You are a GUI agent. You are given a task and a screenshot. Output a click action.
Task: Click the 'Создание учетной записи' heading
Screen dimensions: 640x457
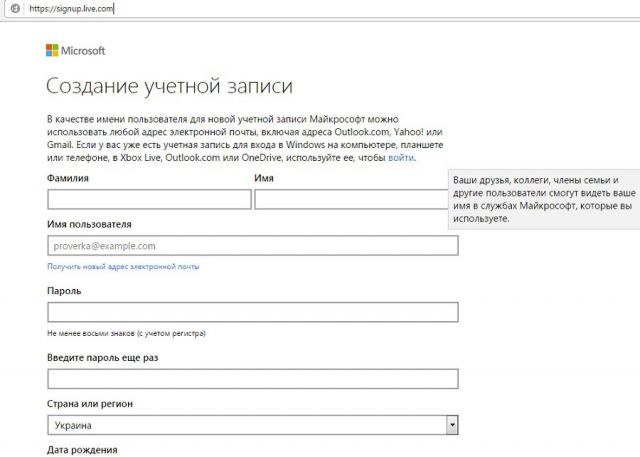169,86
